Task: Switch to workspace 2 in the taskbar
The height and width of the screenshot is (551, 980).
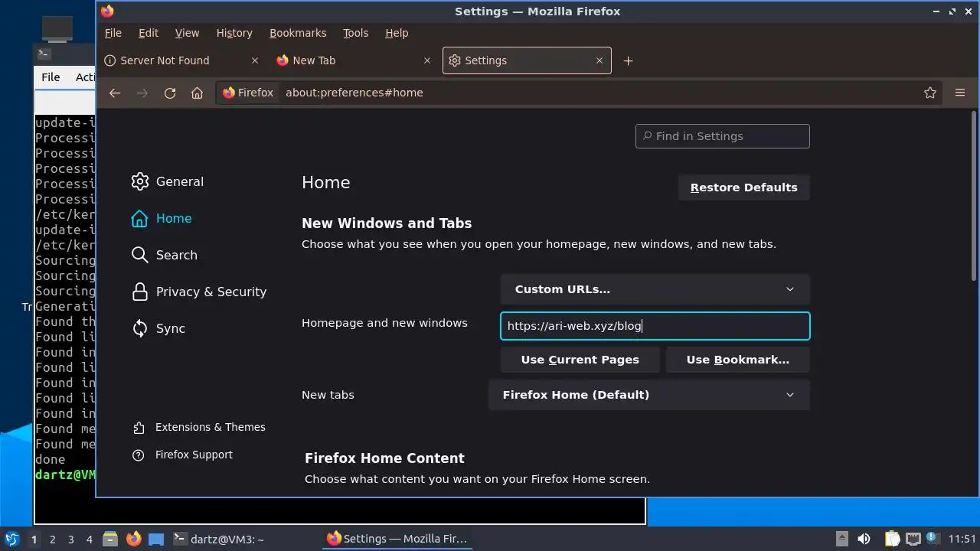Action: pos(52,540)
